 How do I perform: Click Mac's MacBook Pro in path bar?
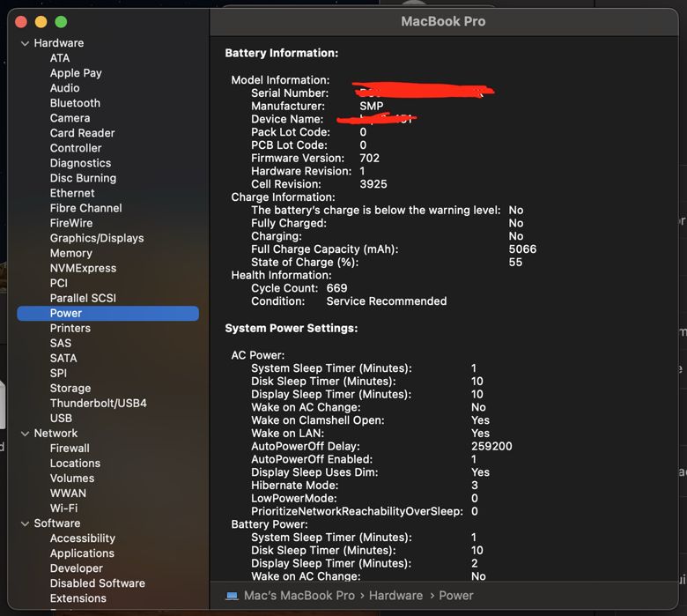[299, 596]
